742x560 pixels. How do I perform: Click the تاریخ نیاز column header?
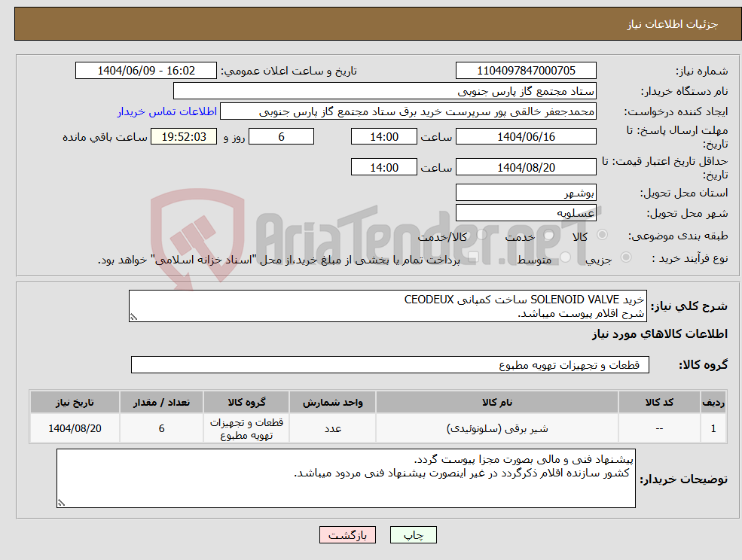pyautogui.click(x=75, y=402)
